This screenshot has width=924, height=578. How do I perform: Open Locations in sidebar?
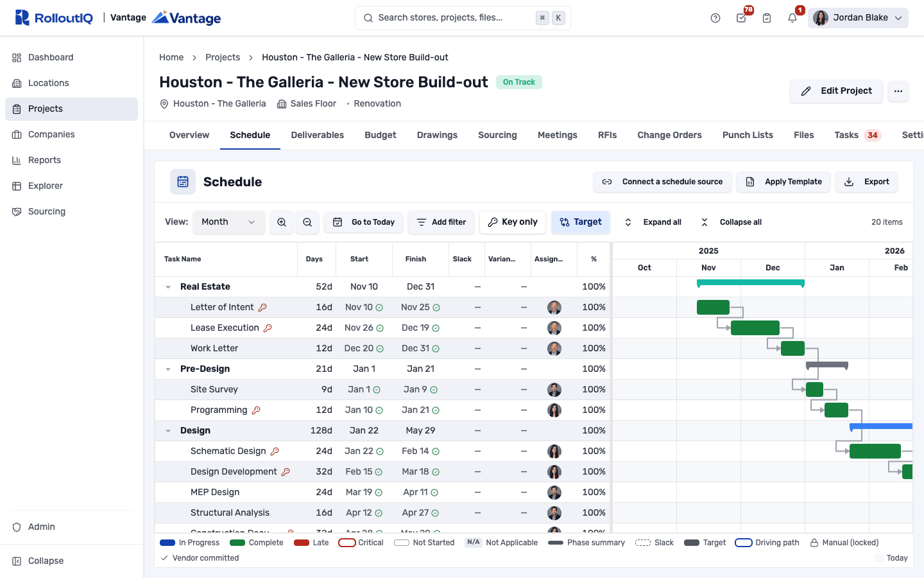(x=71, y=83)
